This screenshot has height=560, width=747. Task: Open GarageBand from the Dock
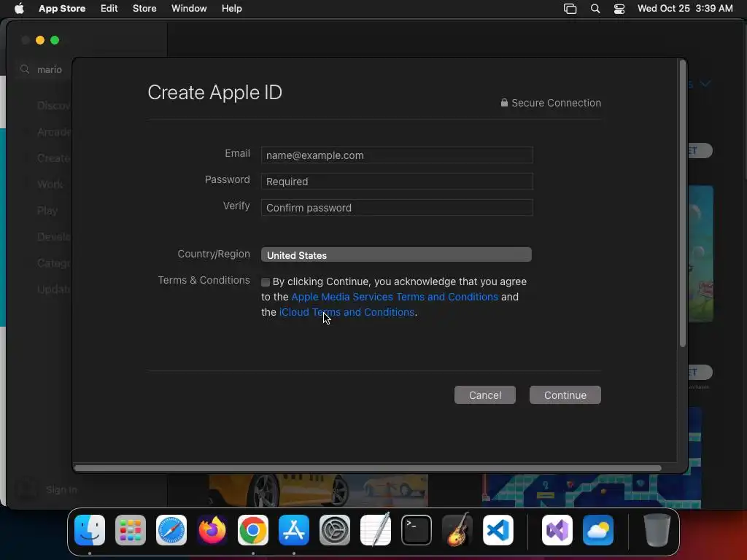coord(457,530)
